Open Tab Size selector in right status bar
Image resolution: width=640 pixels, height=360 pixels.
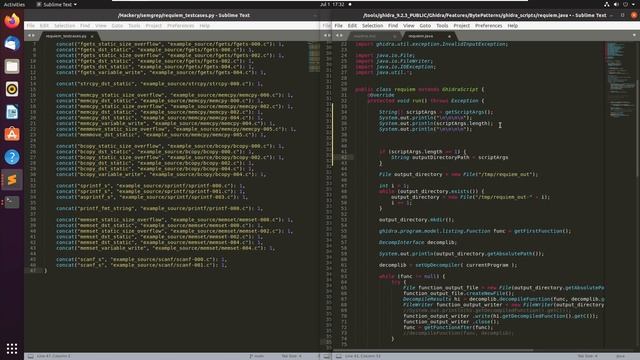point(587,356)
